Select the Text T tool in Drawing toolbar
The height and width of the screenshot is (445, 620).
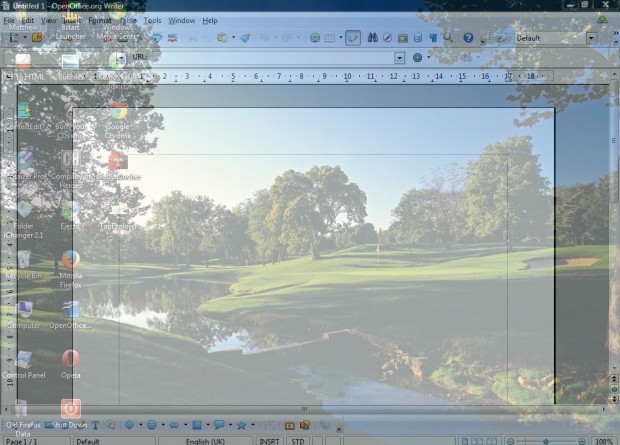[x=95, y=425]
